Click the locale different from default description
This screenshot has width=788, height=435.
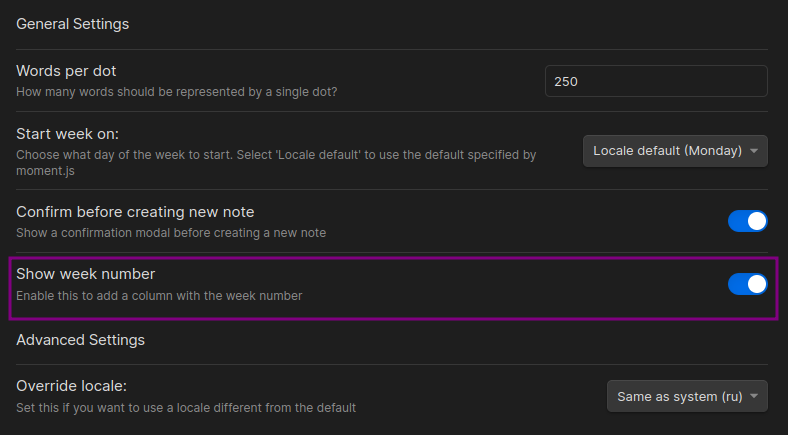point(186,408)
